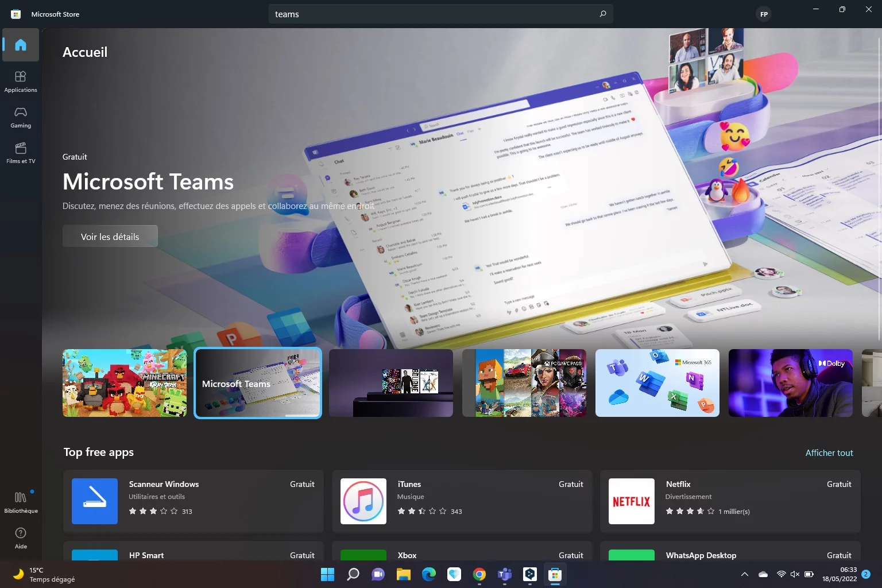
Task: Click the search magnifier icon in search box
Action: [603, 14]
